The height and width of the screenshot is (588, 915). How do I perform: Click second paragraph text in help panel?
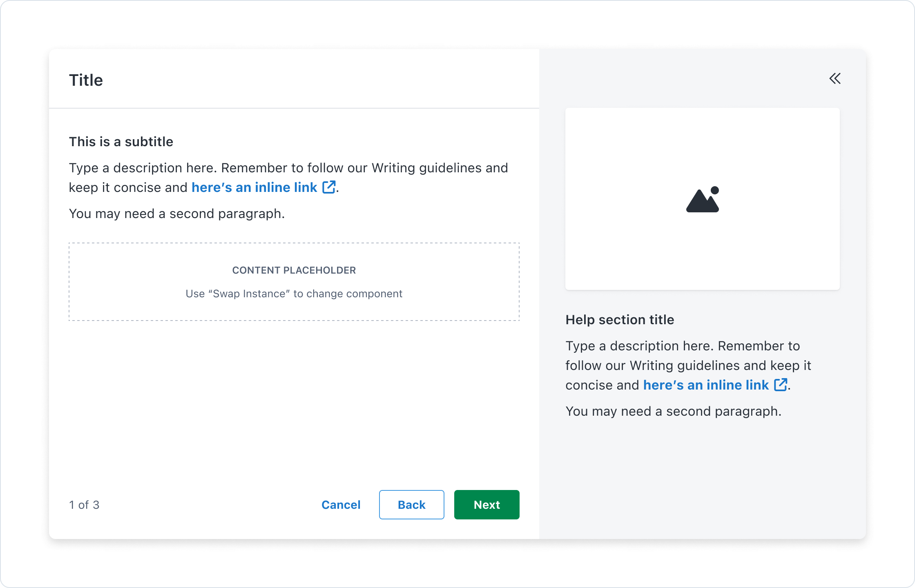click(x=673, y=411)
